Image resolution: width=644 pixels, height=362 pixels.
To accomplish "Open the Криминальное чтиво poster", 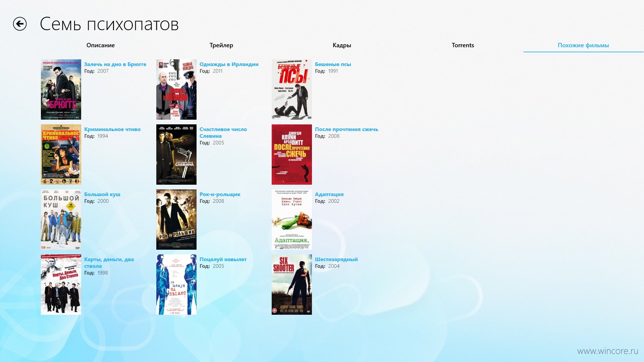I will pos(61,155).
